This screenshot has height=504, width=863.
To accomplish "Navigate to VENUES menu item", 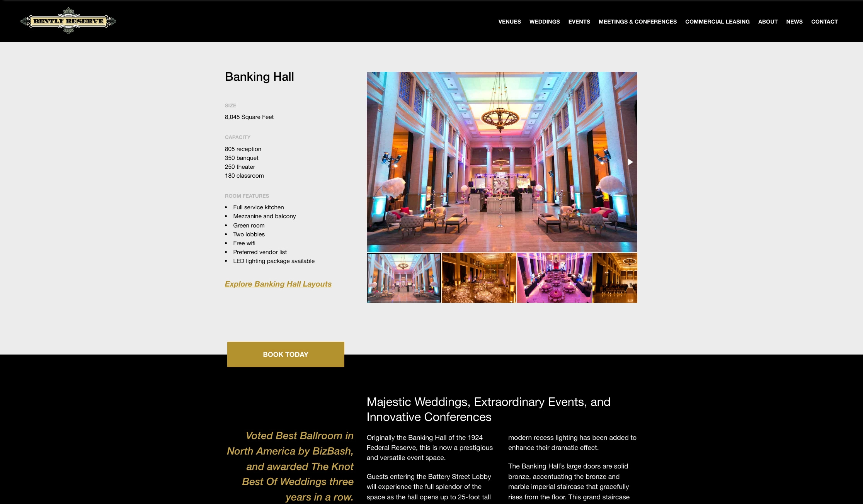I will (509, 22).
